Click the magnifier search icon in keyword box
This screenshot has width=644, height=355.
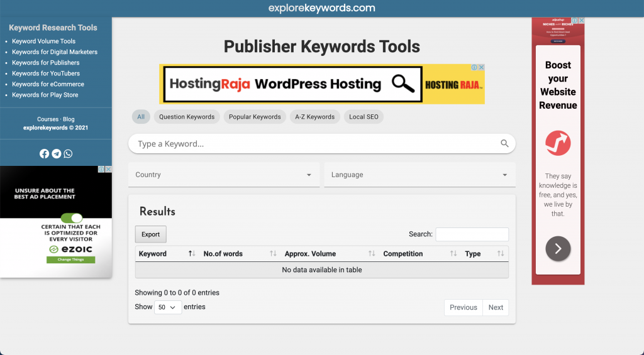click(504, 144)
